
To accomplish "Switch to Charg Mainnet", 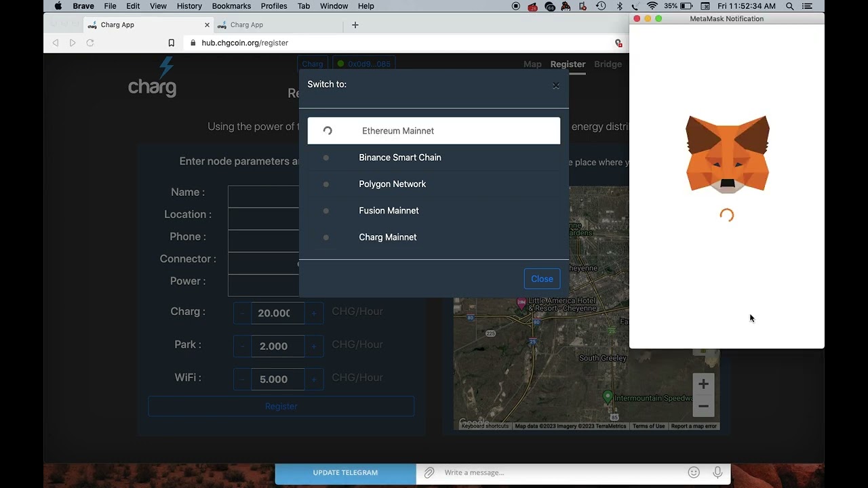I will click(387, 237).
